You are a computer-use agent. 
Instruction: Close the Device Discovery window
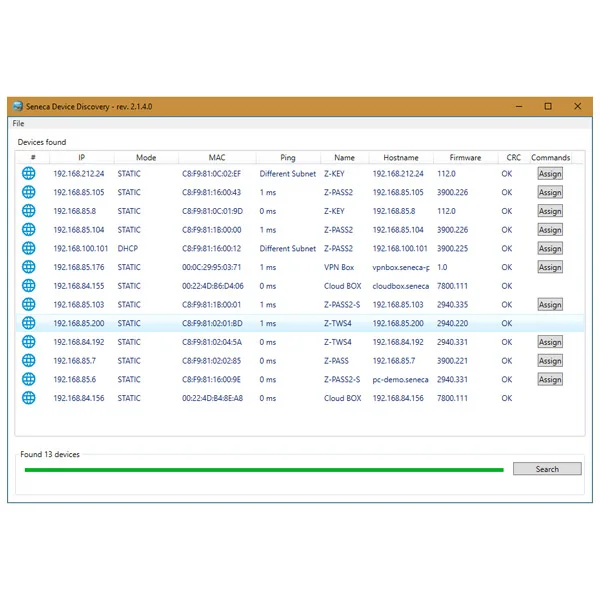point(577,106)
